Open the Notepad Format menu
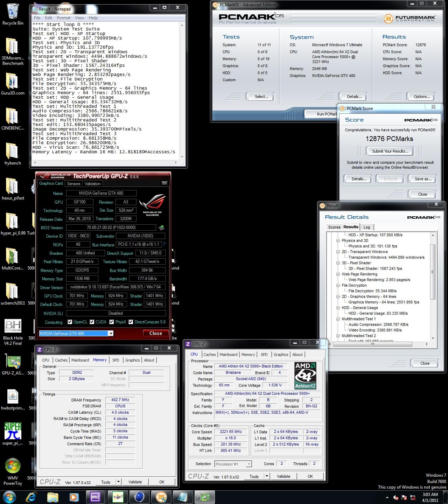 [64, 18]
